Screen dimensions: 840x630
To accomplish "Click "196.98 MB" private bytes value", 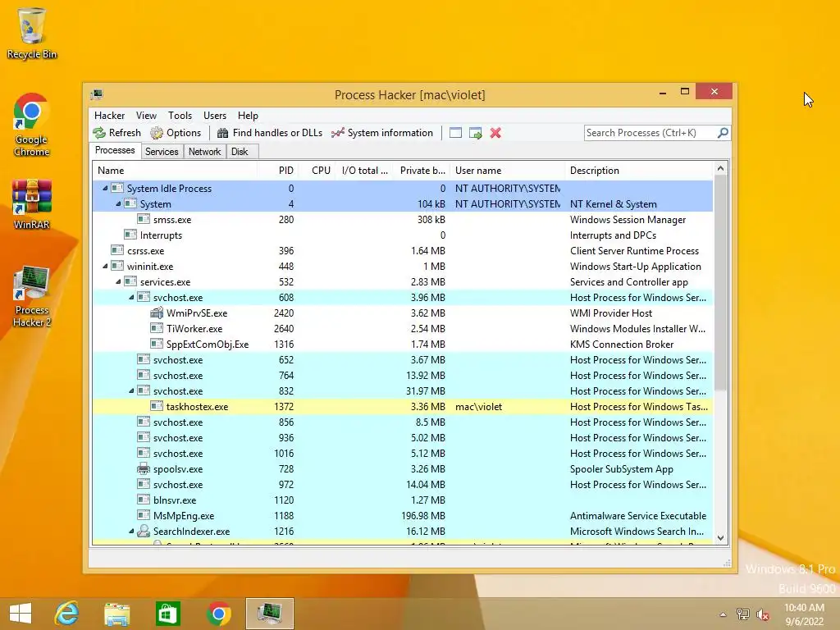I will [x=422, y=516].
